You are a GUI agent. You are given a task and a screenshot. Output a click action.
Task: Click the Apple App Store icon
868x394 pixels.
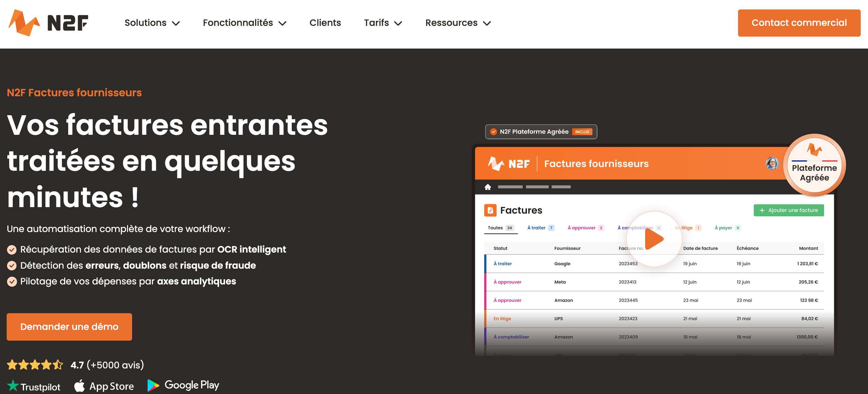click(80, 385)
